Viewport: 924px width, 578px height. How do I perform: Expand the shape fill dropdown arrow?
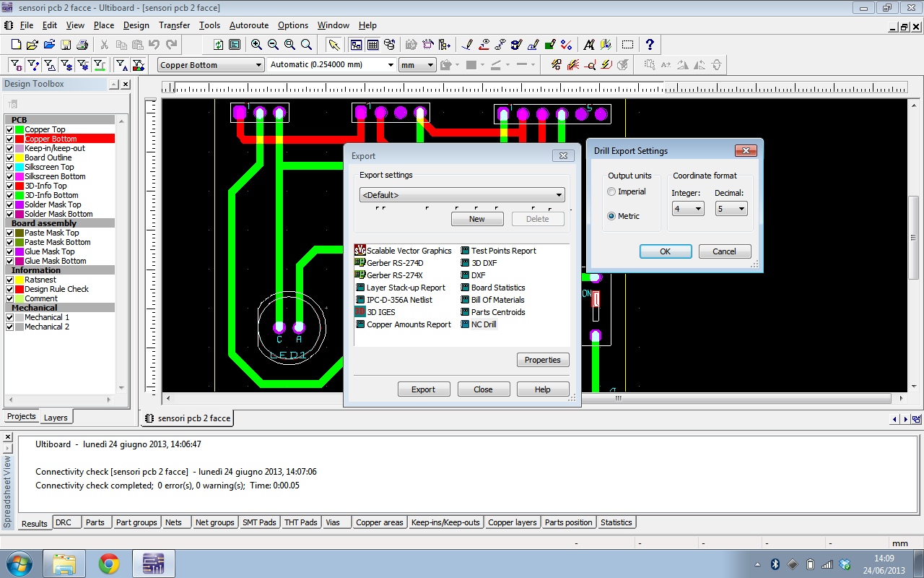(482, 65)
